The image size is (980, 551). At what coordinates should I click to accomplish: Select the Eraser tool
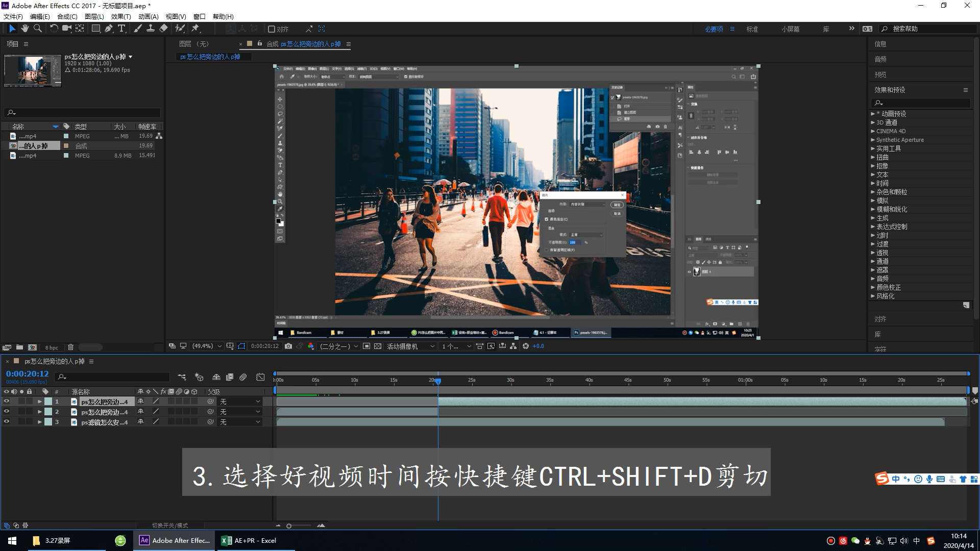(x=163, y=29)
